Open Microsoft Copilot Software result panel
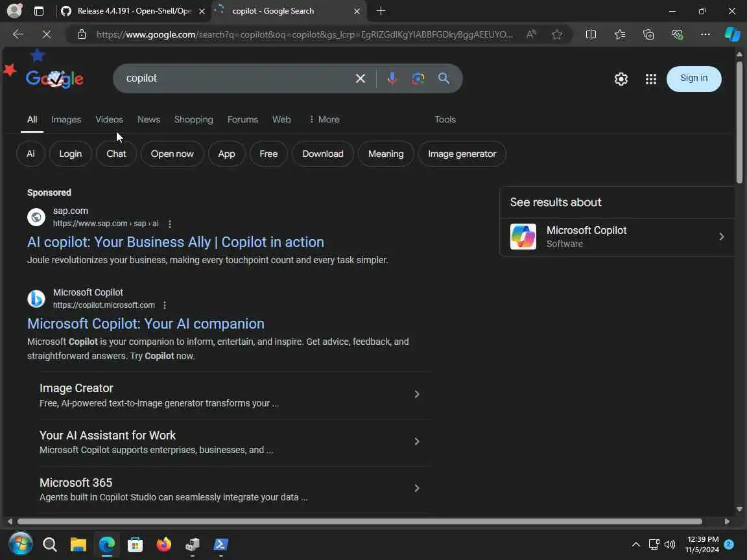 617,237
